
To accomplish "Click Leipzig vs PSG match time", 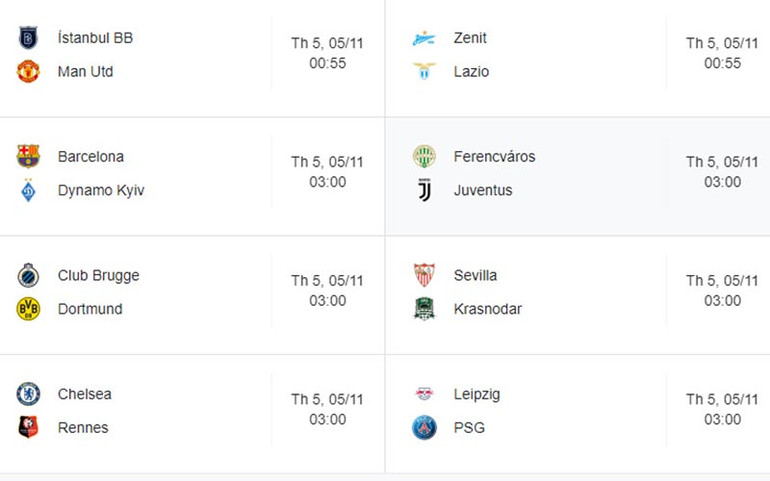I will (722, 420).
